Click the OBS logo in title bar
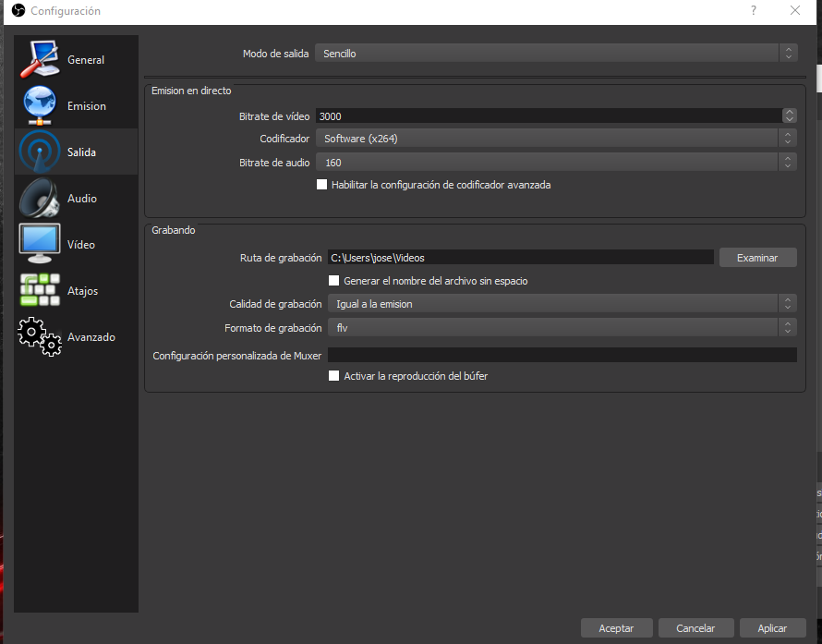Screen dimensions: 822x644 click(18, 11)
